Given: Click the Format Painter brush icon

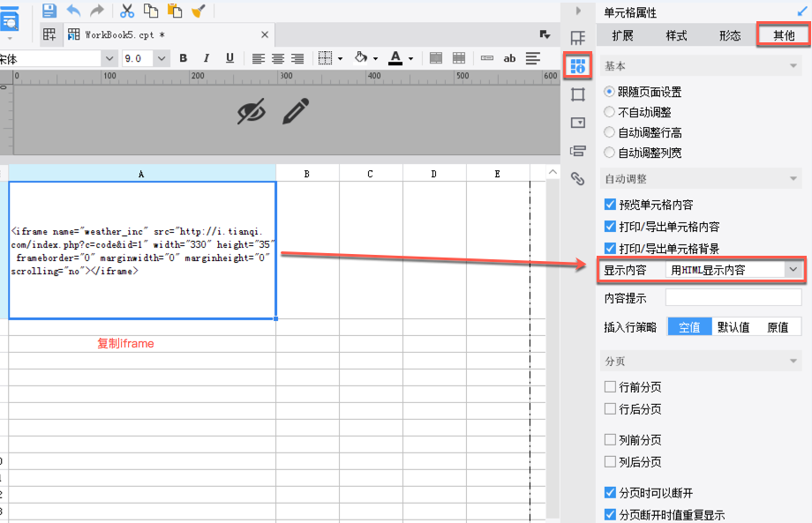Looking at the screenshot, I should (x=199, y=11).
